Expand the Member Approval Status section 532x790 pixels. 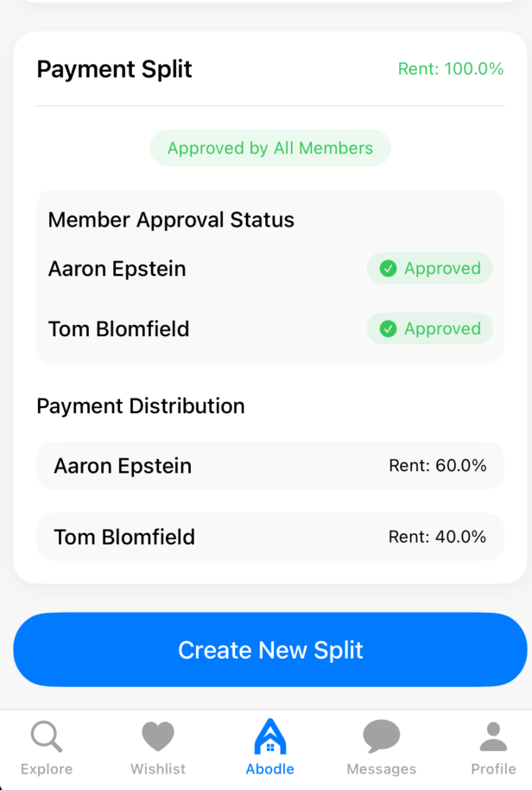[x=170, y=220]
